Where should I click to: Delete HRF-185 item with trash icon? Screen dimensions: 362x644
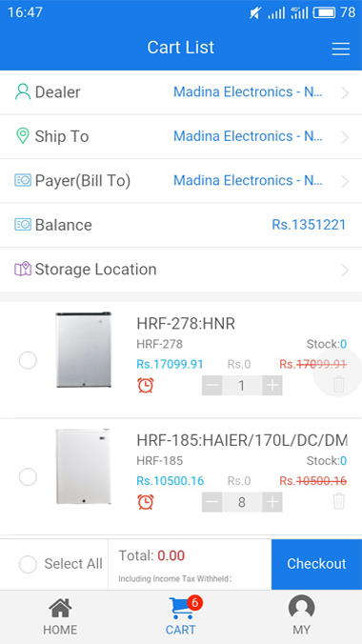338,501
